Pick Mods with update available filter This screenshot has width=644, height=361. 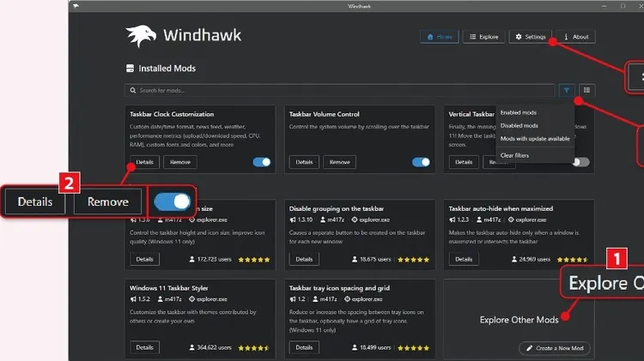click(534, 138)
